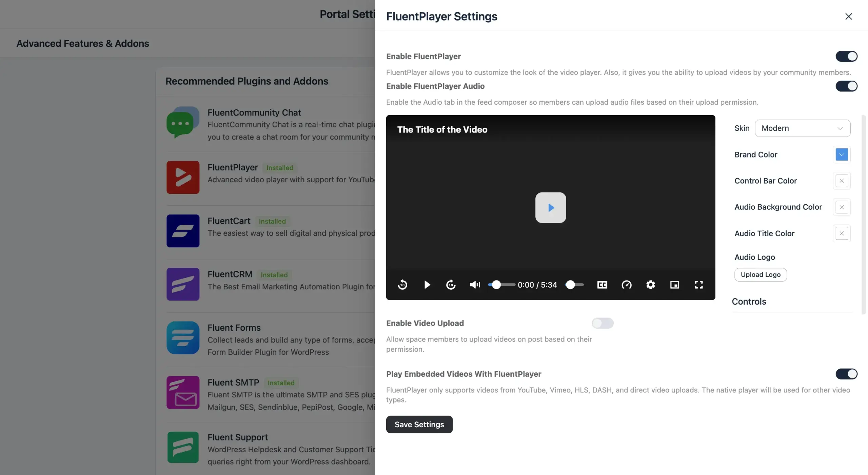Viewport: 868px width, 475px height.
Task: Open the Audio Title Color picker
Action: pos(842,233)
